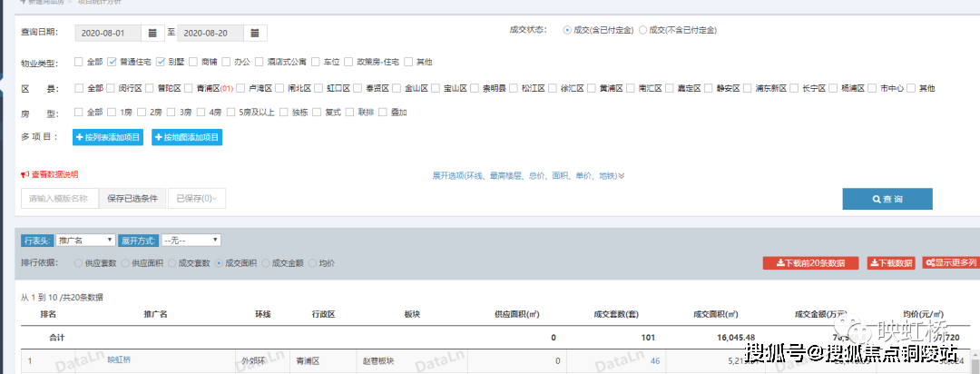Image resolution: width=980 pixels, height=374 pixels.
Task: Click the end date field 2020-08-20
Action: pos(211,33)
